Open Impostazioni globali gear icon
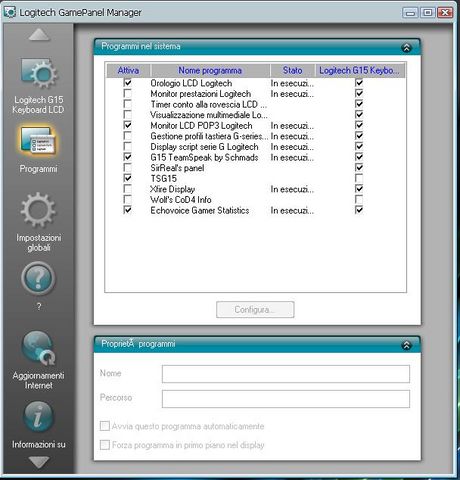 [38, 210]
